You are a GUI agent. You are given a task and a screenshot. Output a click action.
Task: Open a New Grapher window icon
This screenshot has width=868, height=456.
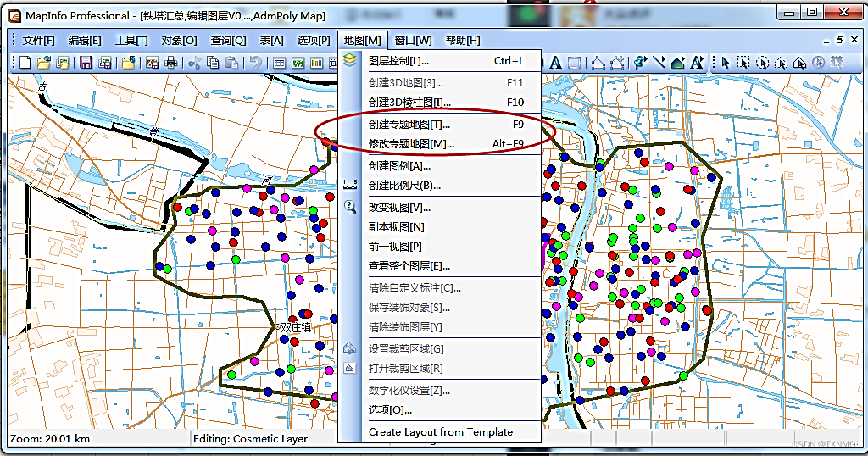[316, 63]
